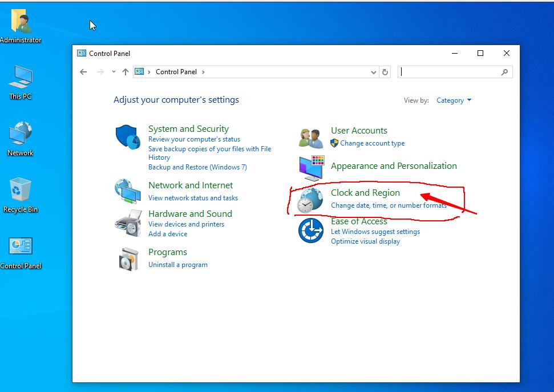Maximize the Control Panel window

pyautogui.click(x=480, y=54)
